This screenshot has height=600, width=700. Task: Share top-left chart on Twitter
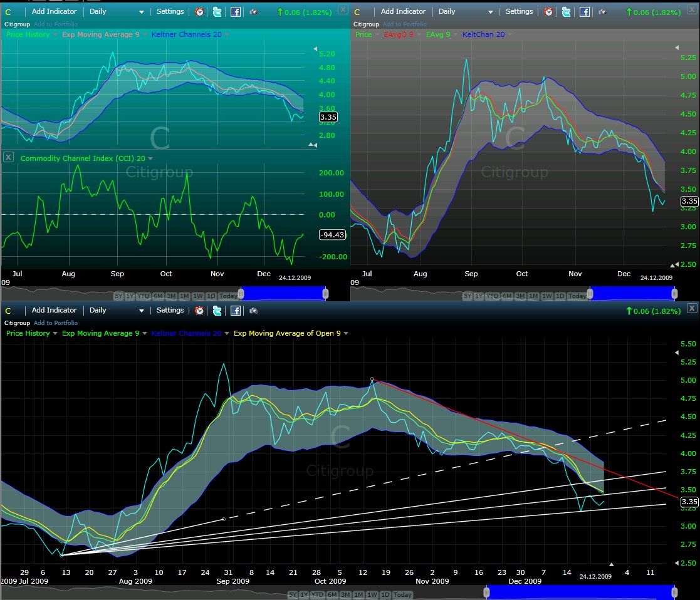point(217,12)
